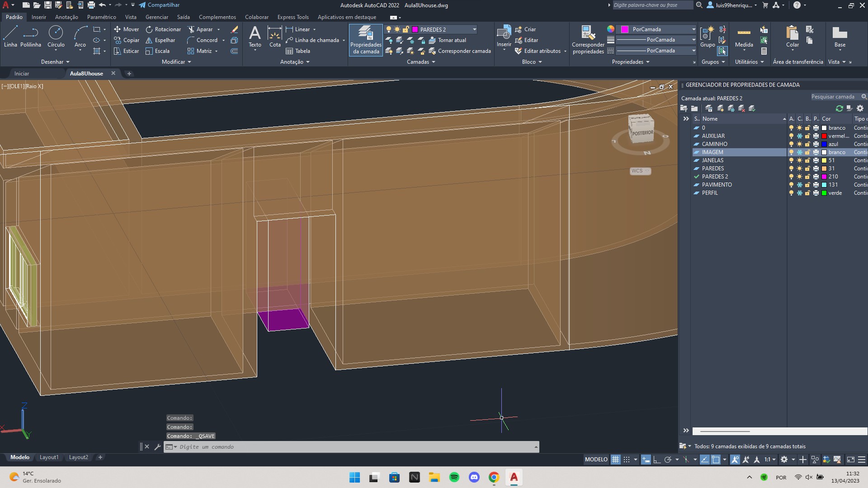Expand the Desenhar panel
The height and width of the screenshot is (488, 868).
(55, 62)
